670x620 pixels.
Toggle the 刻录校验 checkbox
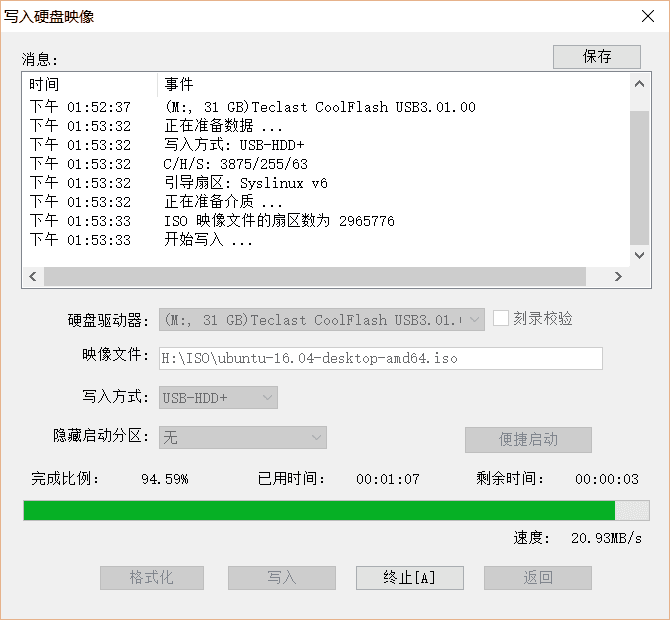(x=502, y=318)
